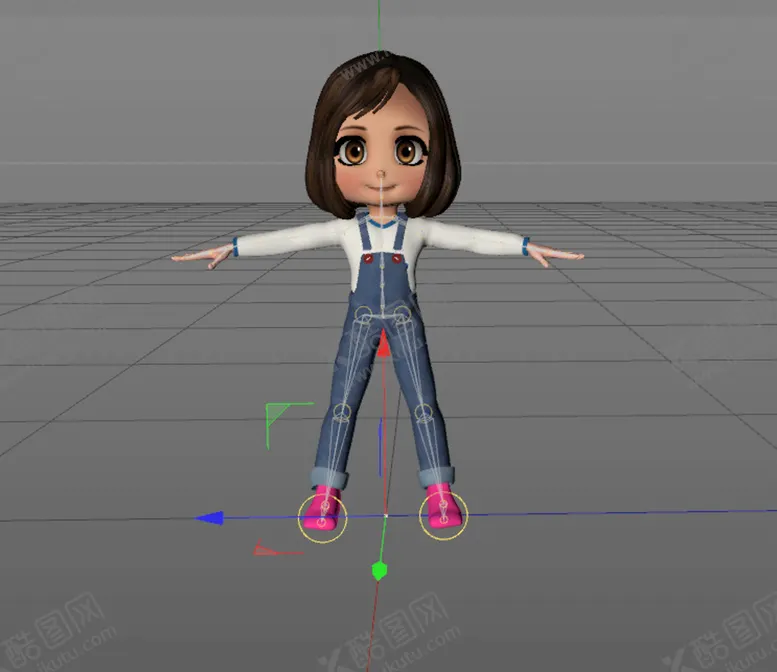Select the hip joint circle on screen-left side

click(x=364, y=315)
